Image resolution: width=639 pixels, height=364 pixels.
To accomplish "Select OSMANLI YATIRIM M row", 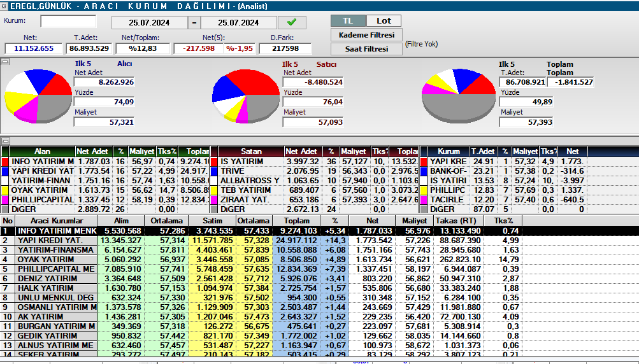I will click(x=320, y=307).
